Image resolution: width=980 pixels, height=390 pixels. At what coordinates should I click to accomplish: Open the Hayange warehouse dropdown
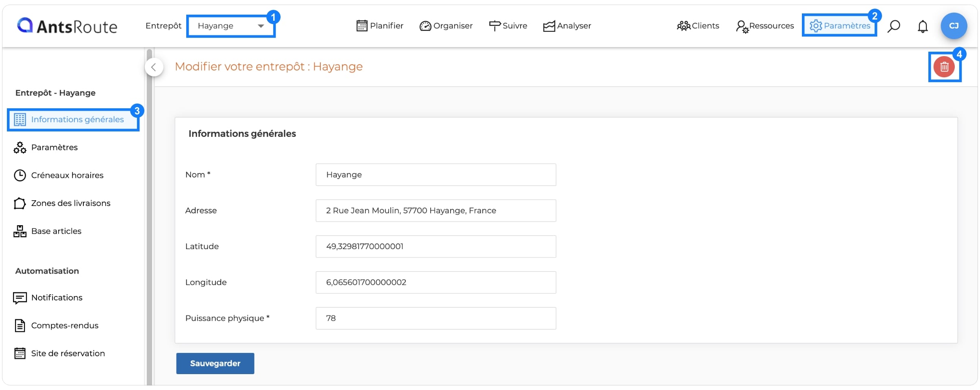pyautogui.click(x=231, y=26)
